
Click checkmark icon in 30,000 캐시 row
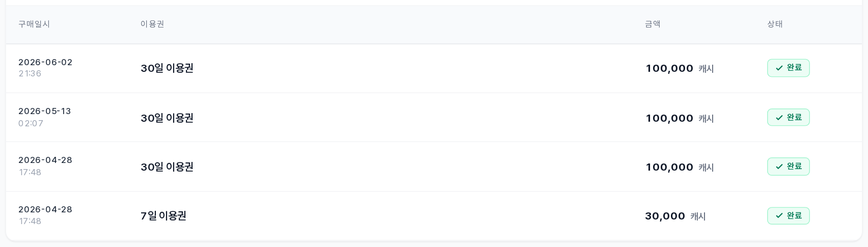click(779, 216)
